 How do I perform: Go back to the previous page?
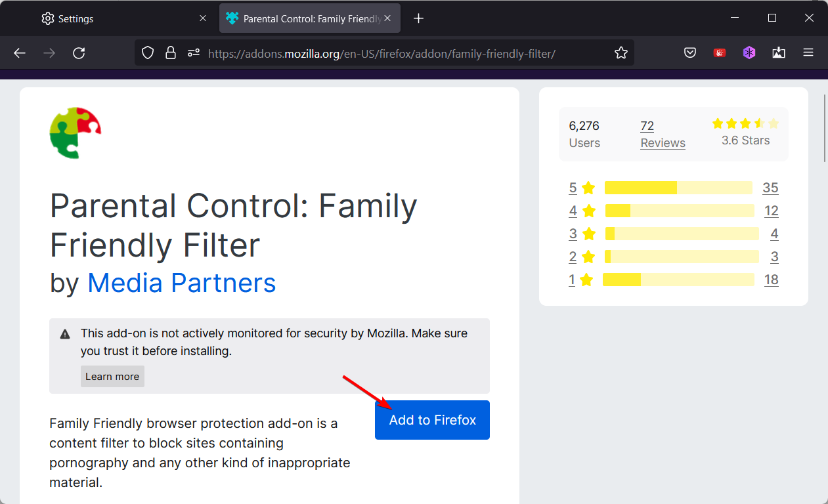point(20,53)
